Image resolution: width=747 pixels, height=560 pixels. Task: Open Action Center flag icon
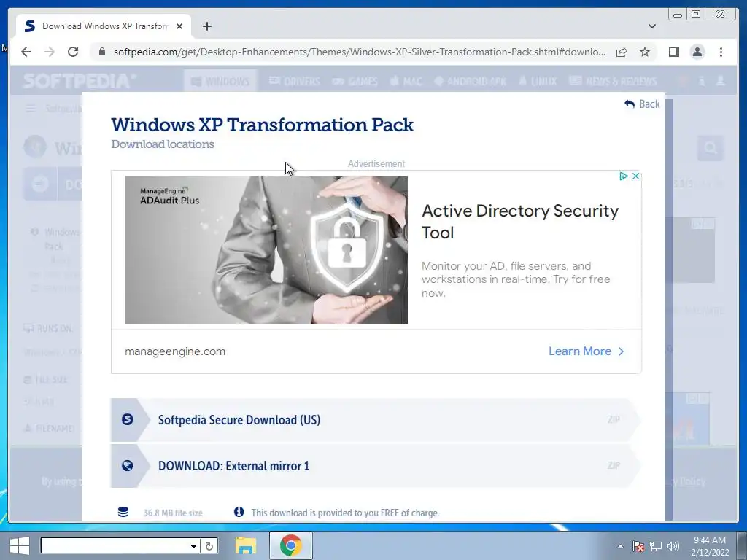[638, 546]
